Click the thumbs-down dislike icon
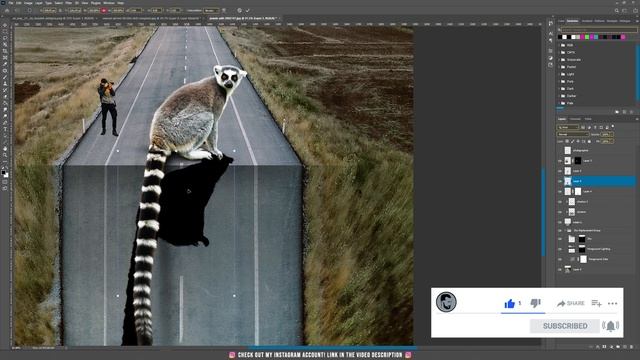The width and height of the screenshot is (640, 360). click(x=535, y=303)
